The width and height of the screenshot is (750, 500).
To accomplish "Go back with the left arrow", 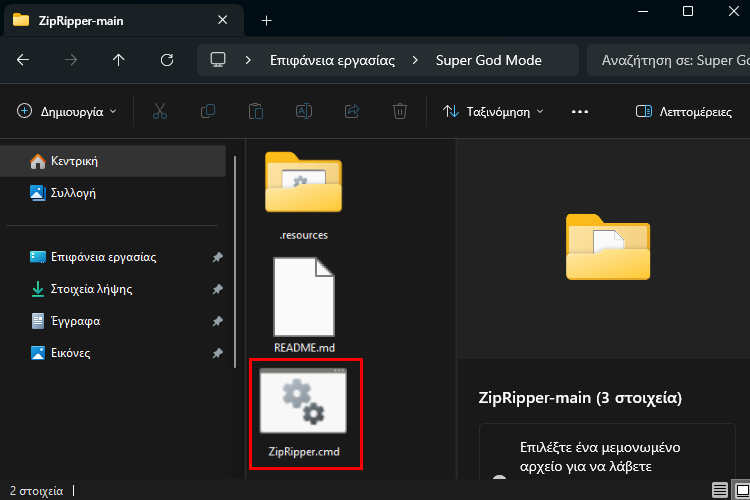I will point(23,60).
